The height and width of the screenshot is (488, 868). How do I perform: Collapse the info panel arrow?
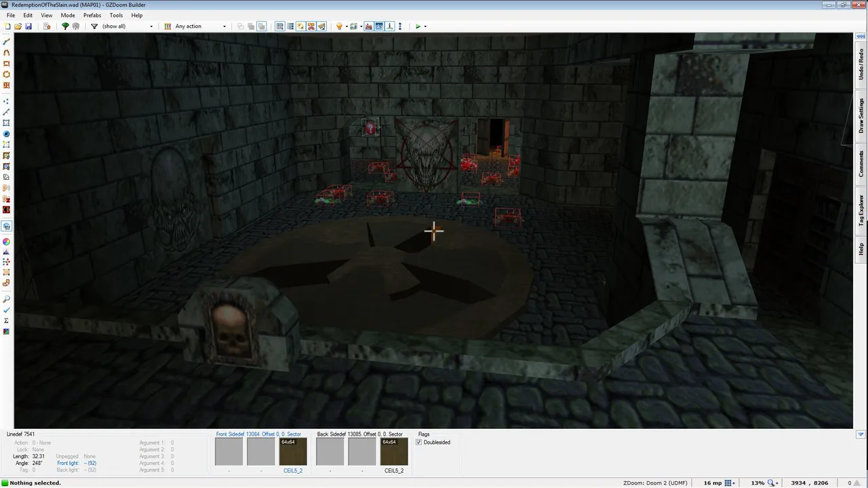861,434
